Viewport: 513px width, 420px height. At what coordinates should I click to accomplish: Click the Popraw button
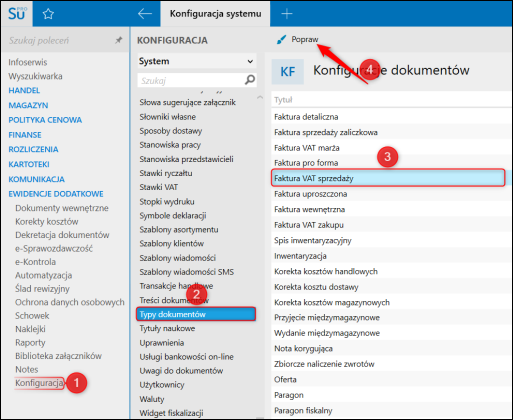tap(297, 40)
